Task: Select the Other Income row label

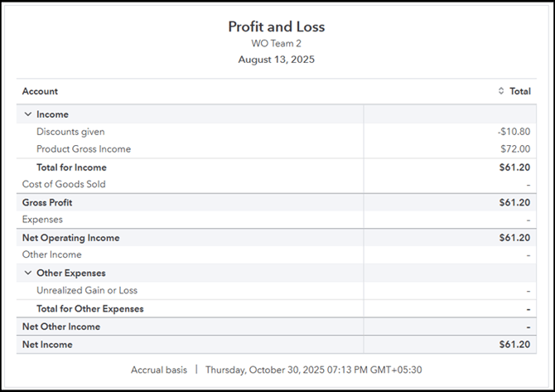Action: tap(51, 255)
